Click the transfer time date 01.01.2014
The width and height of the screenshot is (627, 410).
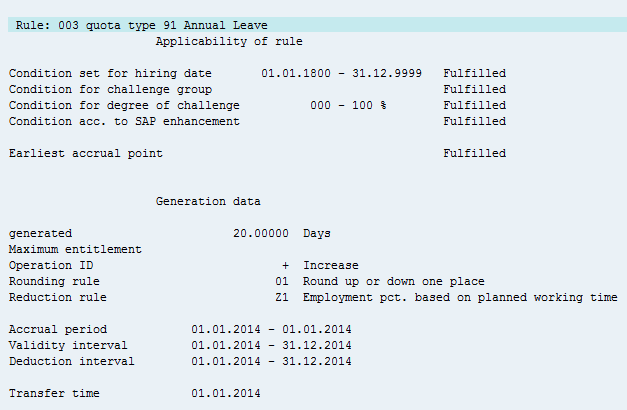[226, 393]
